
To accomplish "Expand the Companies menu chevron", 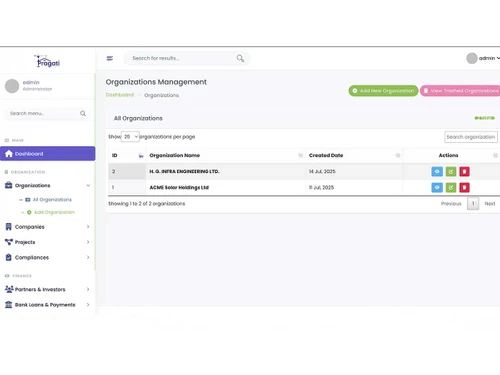I will 88,227.
